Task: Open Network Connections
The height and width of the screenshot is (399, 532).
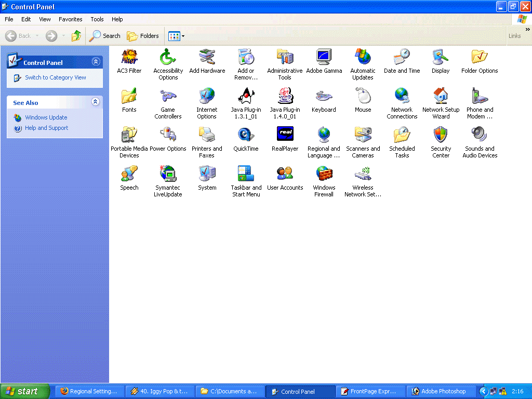Action: pos(402,103)
